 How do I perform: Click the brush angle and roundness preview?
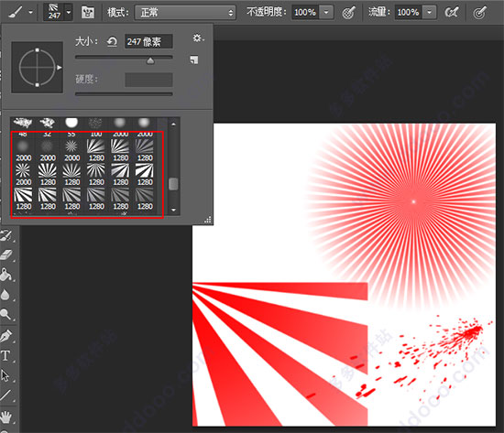[38, 68]
